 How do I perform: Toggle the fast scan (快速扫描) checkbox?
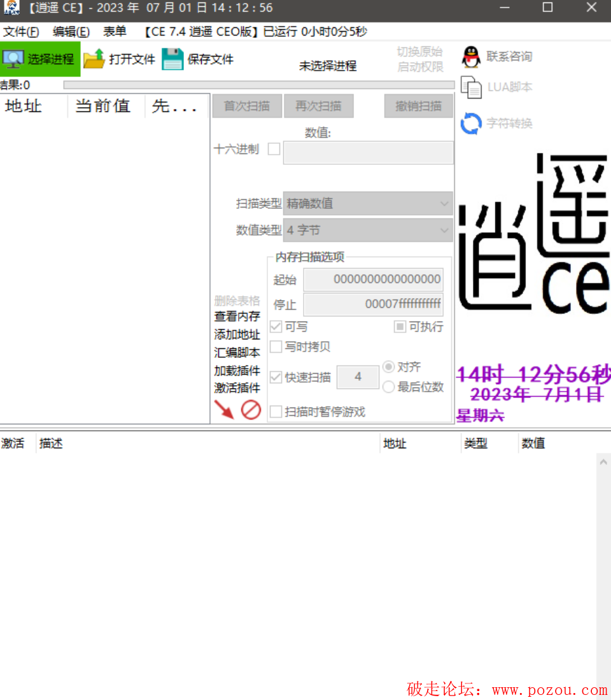(276, 377)
